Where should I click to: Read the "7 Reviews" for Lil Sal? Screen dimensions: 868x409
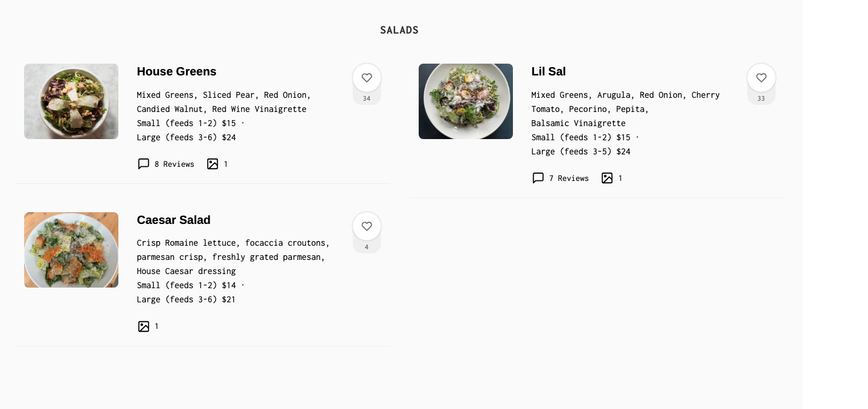[x=569, y=178]
